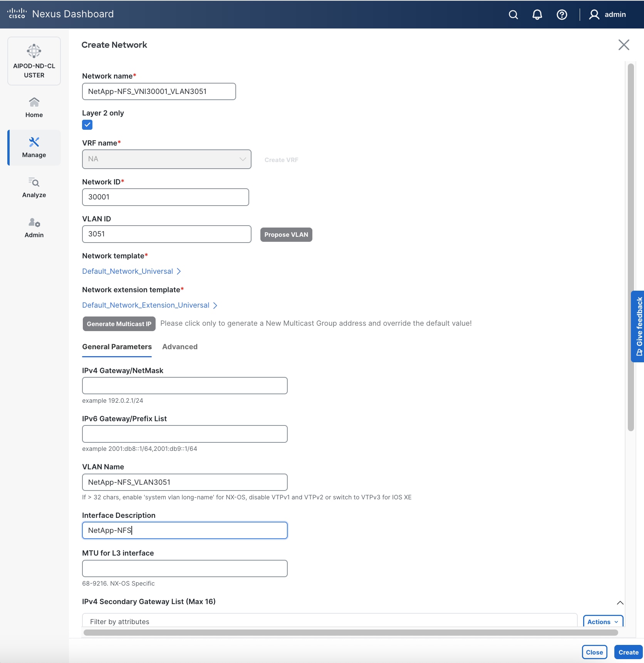
Task: Open search from the top bar
Action: (x=513, y=15)
